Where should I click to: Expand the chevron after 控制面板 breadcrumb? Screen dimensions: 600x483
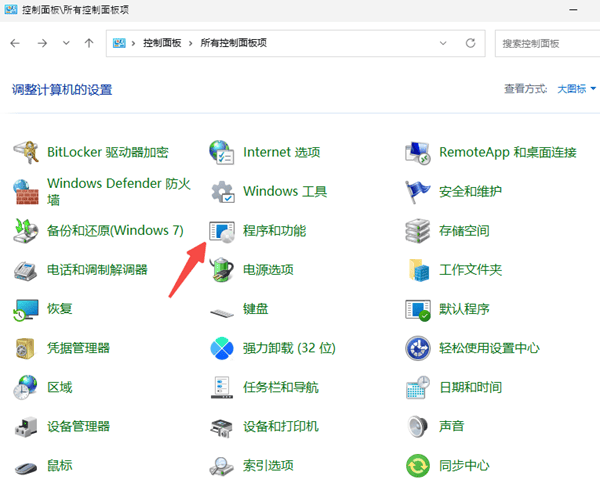tap(190, 43)
